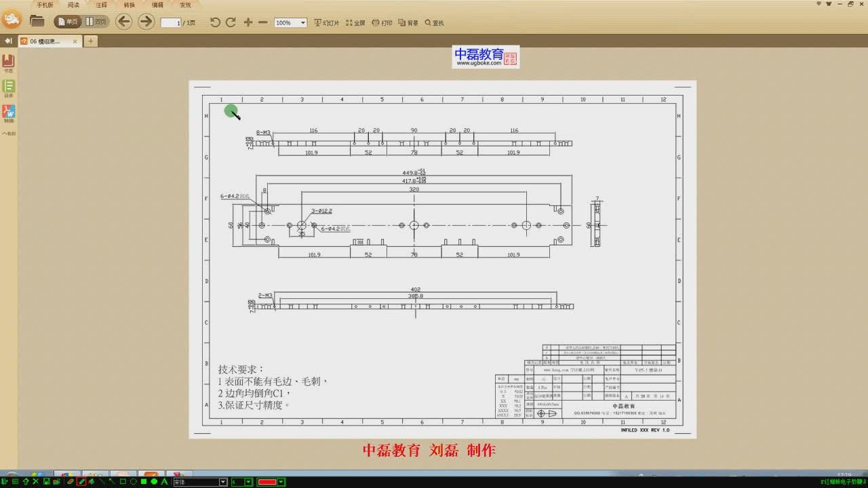868x488 pixels.
Task: Click the PDF reader logo button
Action: tap(11, 20)
